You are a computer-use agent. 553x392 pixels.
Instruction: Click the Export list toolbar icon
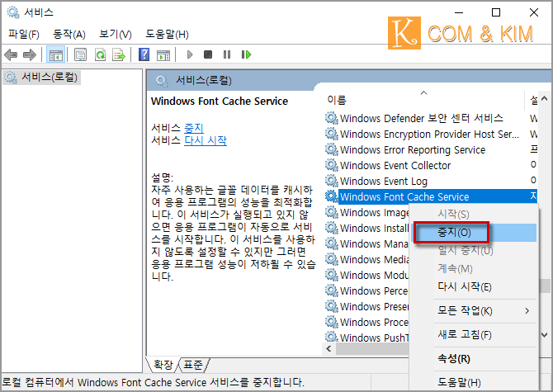pos(119,54)
